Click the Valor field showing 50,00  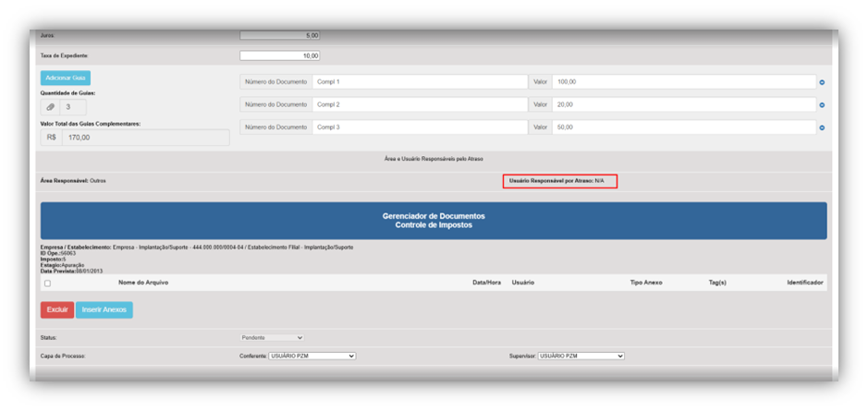[684, 127]
